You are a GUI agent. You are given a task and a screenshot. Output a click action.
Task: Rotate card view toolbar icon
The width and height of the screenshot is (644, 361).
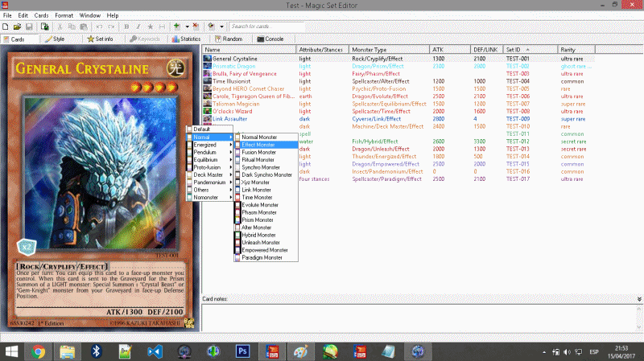click(211, 27)
